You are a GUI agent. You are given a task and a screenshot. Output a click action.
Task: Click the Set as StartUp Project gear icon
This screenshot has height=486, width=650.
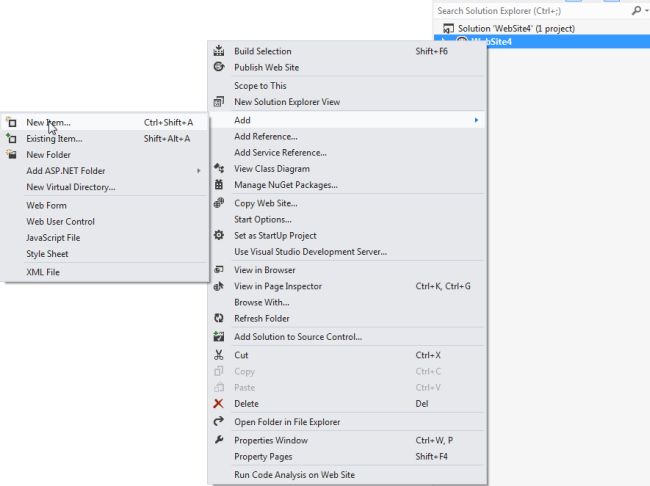(219, 235)
